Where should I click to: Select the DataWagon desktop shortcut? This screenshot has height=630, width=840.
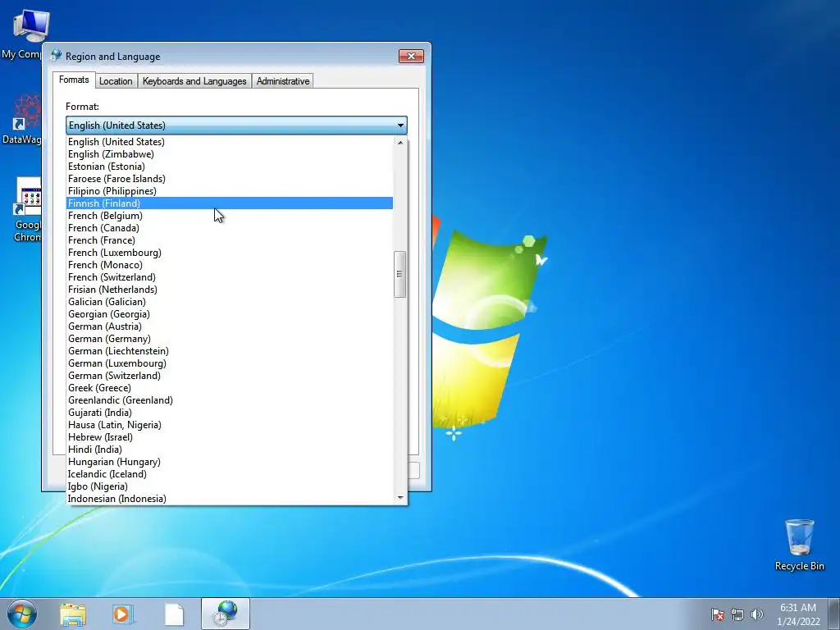21,120
